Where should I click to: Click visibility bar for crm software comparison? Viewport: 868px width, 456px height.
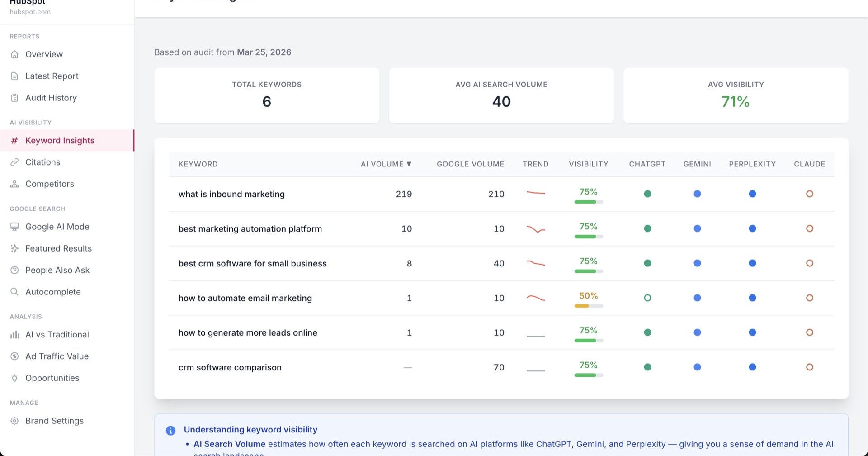[589, 375]
